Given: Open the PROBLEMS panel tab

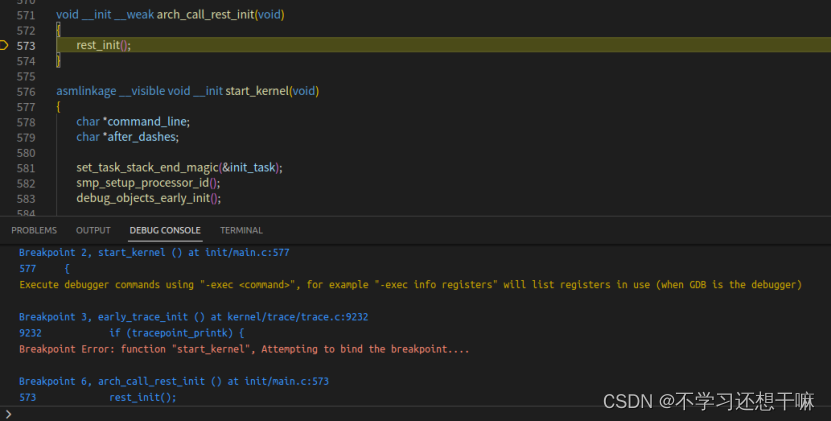Looking at the screenshot, I should tap(34, 230).
